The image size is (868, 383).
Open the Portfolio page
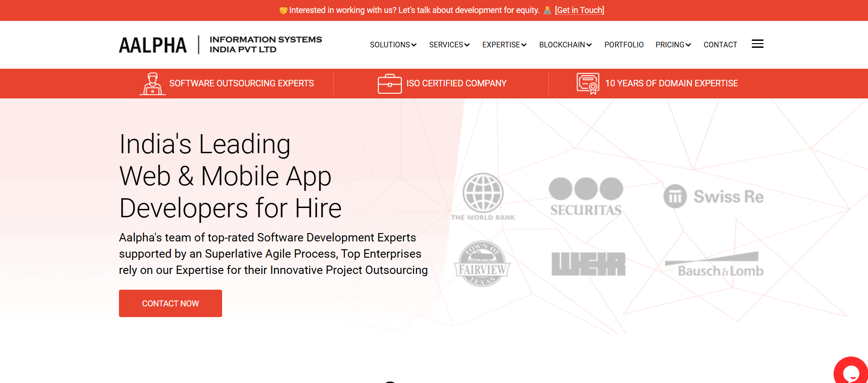coord(624,45)
